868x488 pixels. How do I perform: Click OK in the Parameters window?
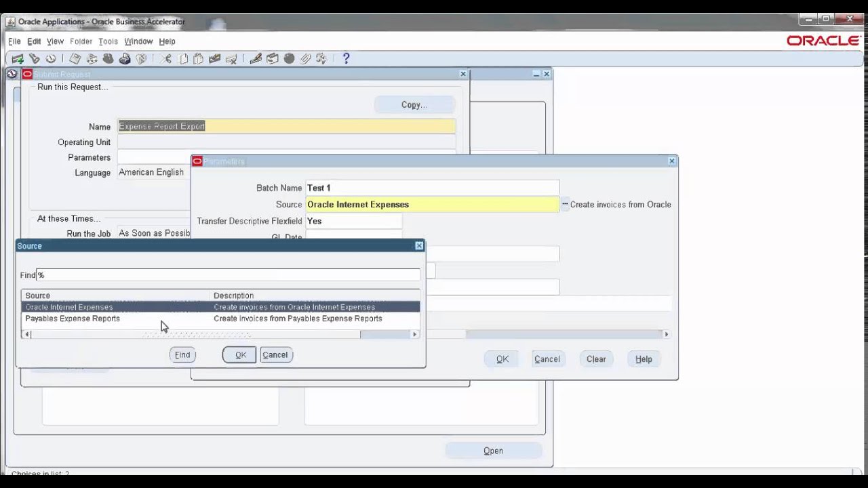click(502, 359)
